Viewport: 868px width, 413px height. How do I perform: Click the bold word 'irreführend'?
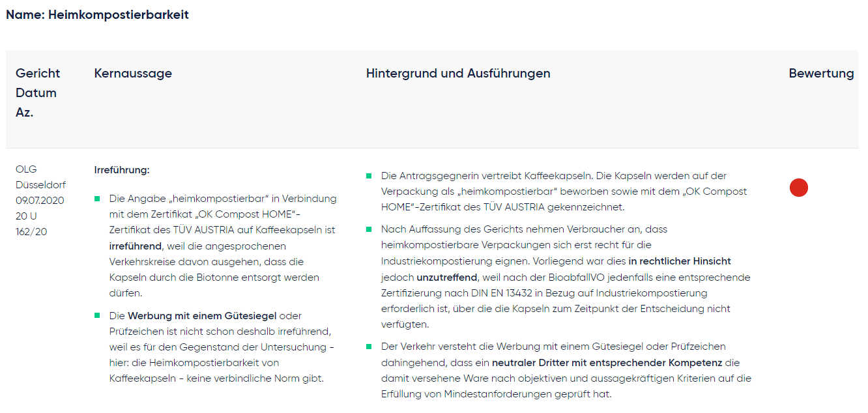pos(136,246)
